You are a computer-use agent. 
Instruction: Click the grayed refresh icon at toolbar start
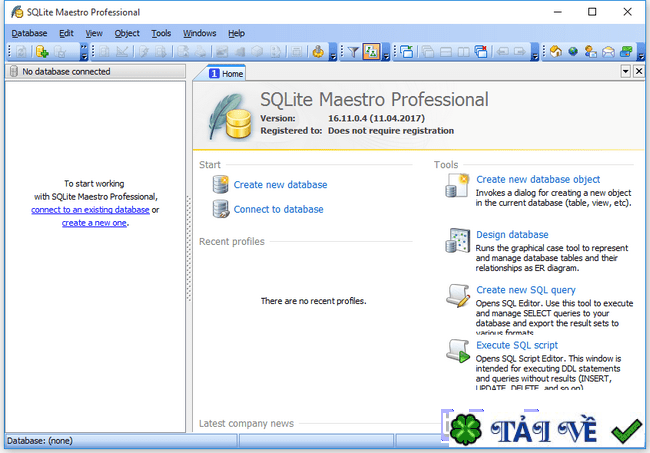22,52
